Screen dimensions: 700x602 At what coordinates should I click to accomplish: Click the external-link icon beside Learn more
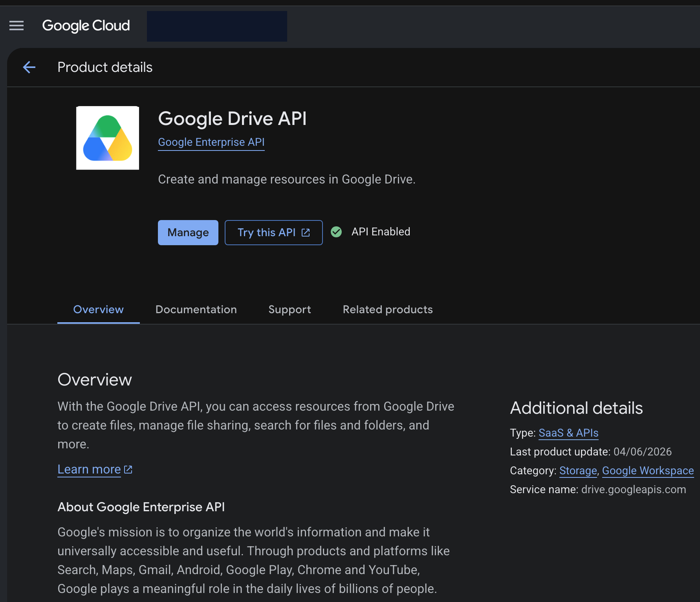click(128, 469)
